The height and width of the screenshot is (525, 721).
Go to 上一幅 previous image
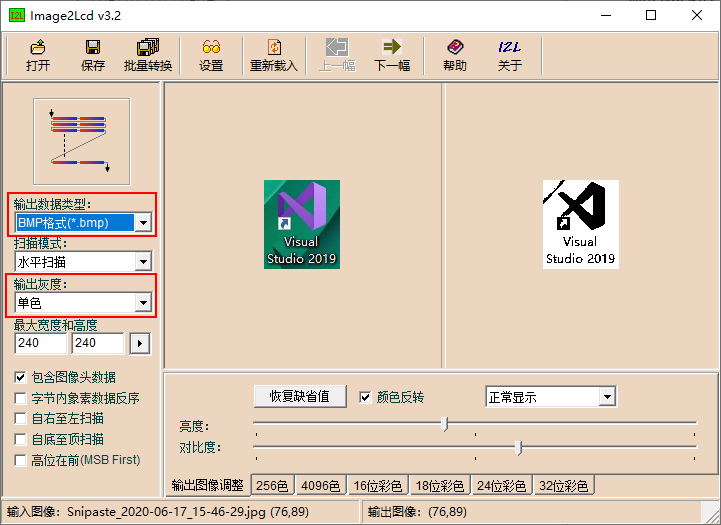click(x=337, y=55)
